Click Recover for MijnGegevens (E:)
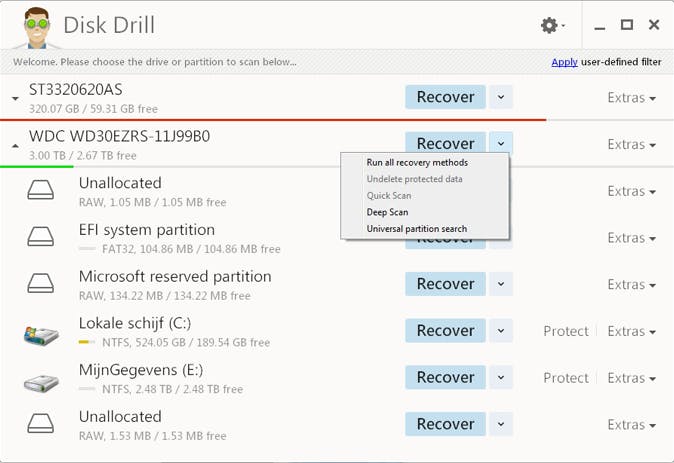Image resolution: width=674 pixels, height=463 pixels. pyautogui.click(x=445, y=377)
